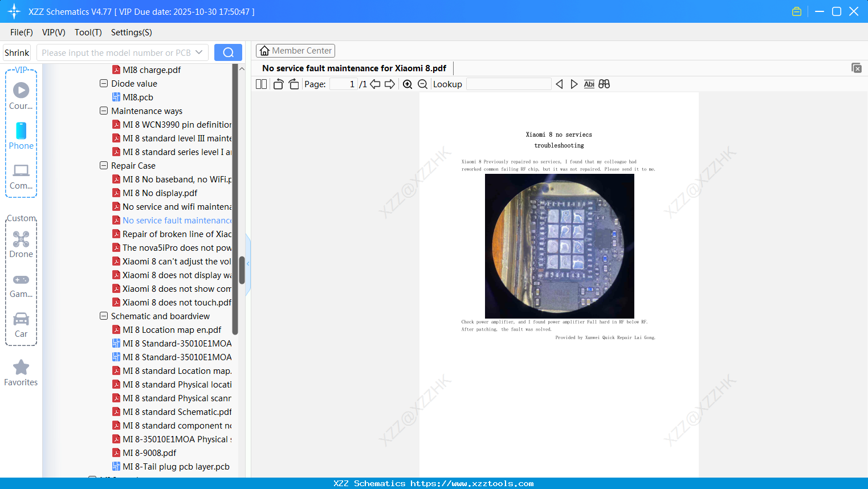Open the File menu
868x489 pixels.
tap(22, 32)
